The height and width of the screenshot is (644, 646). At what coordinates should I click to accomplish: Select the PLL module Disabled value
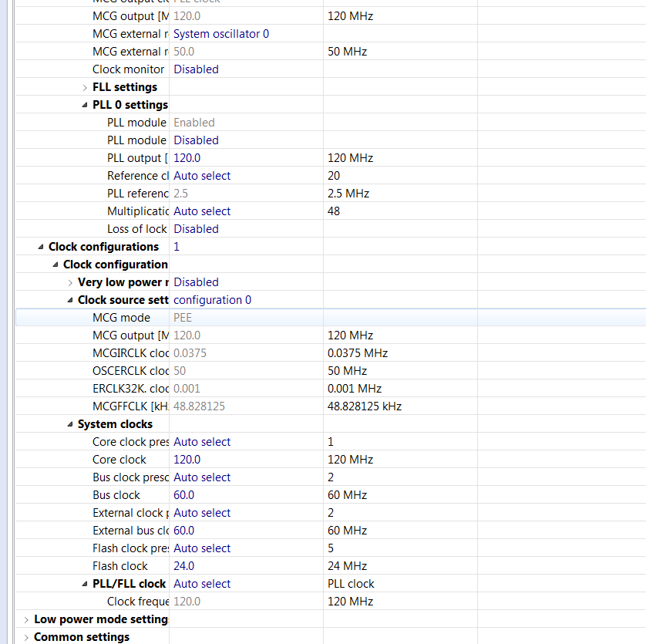point(196,140)
